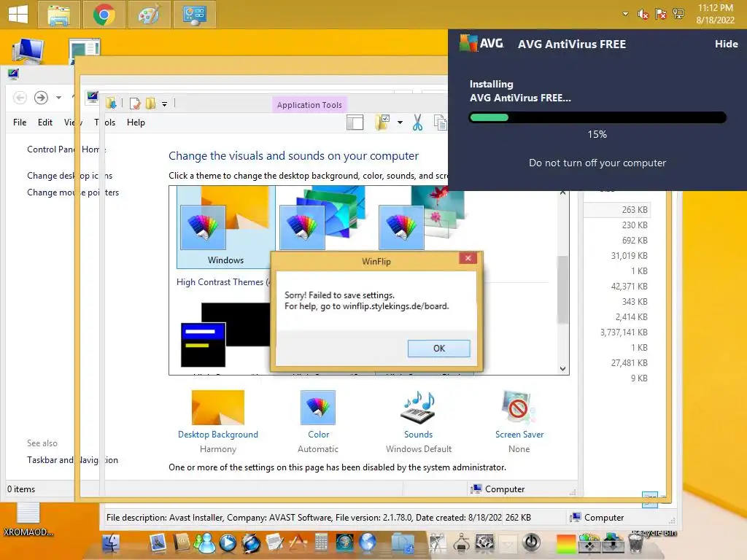Open File Explorer from the top taskbar

[59, 15]
